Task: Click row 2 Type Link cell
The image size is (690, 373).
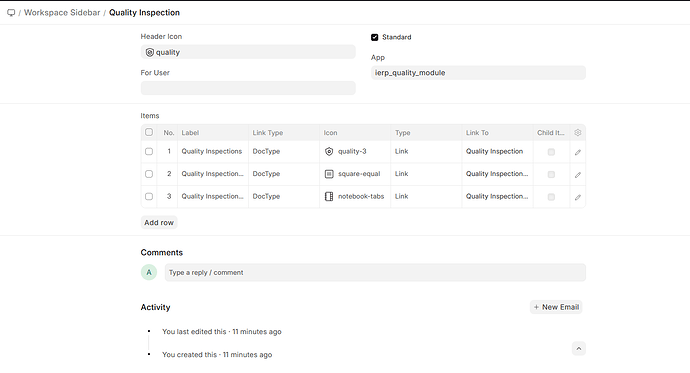Action: (x=426, y=174)
